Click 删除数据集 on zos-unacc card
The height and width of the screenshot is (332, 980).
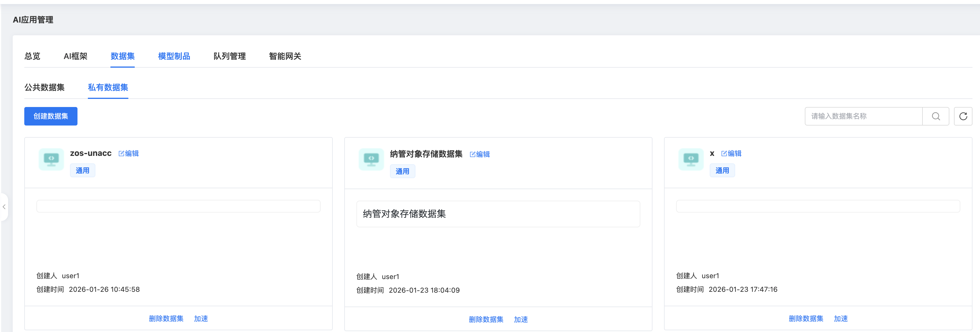[166, 319]
